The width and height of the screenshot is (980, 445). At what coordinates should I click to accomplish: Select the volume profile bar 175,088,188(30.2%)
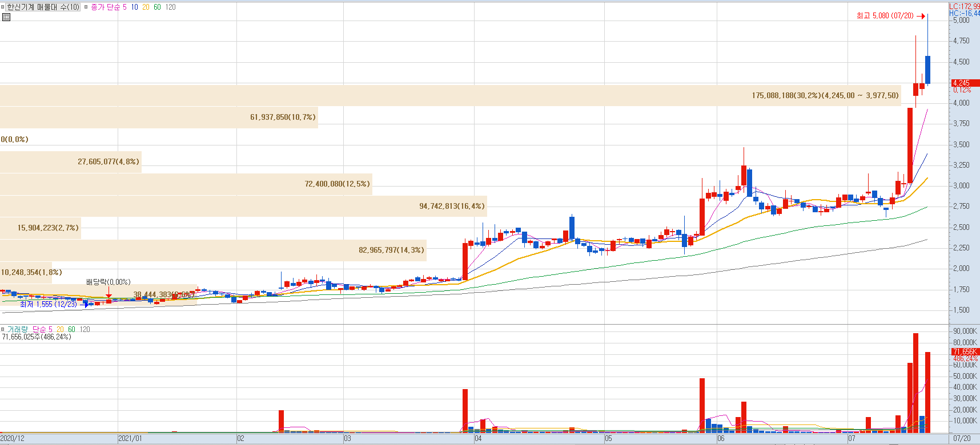pos(450,95)
